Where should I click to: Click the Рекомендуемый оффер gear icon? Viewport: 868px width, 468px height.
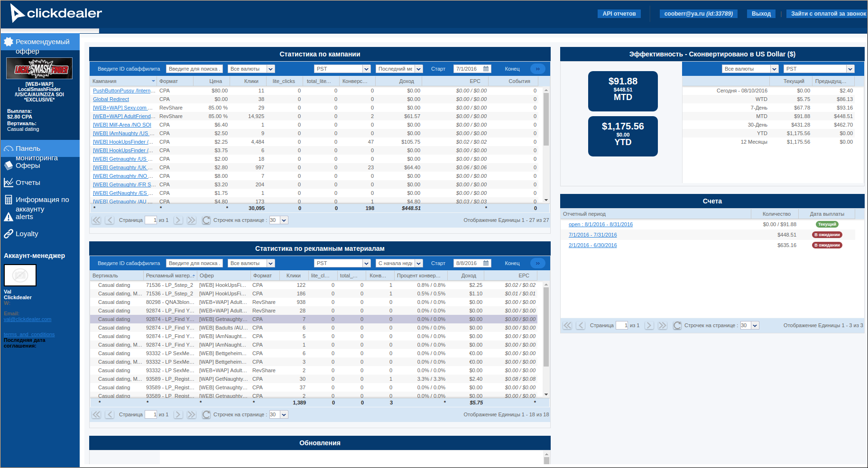[x=9, y=42]
